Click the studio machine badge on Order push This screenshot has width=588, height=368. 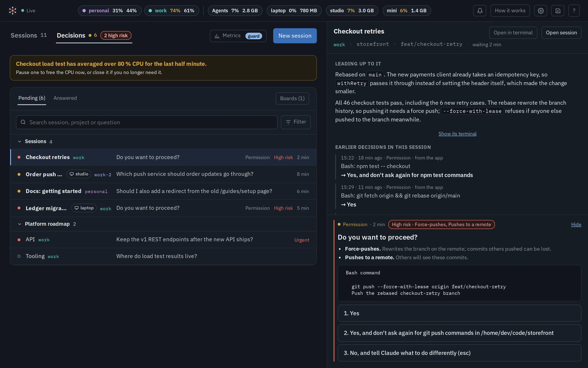click(79, 174)
